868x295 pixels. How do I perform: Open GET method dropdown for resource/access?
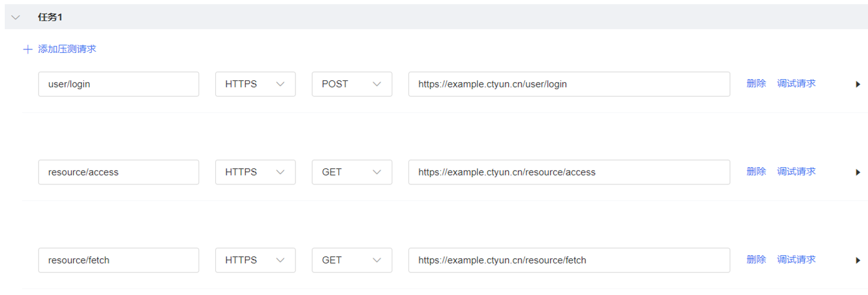point(352,172)
